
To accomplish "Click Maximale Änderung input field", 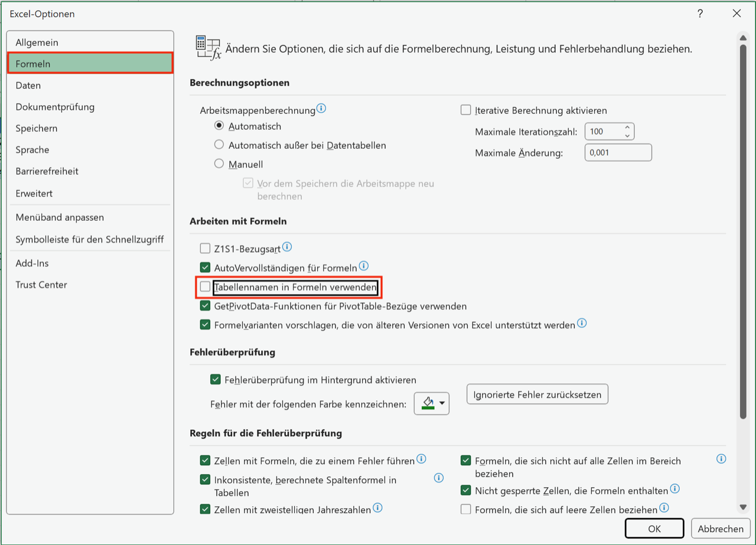I will tap(618, 152).
